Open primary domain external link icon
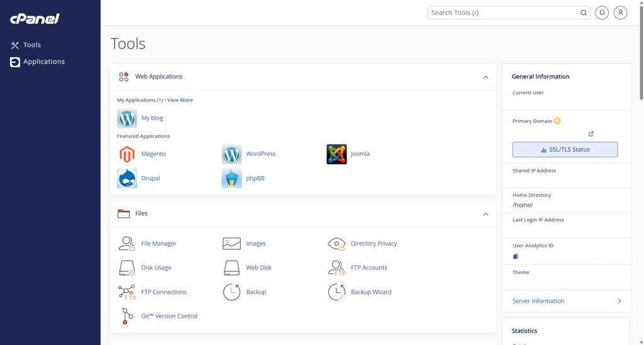This screenshot has width=644, height=345. pyautogui.click(x=591, y=134)
